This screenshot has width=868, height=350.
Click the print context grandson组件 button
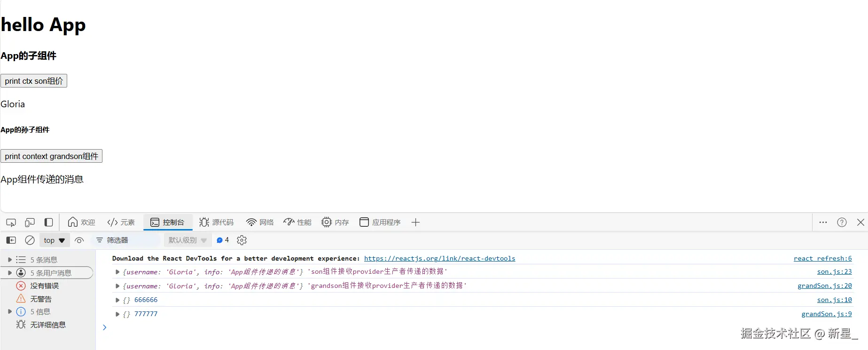tap(51, 156)
